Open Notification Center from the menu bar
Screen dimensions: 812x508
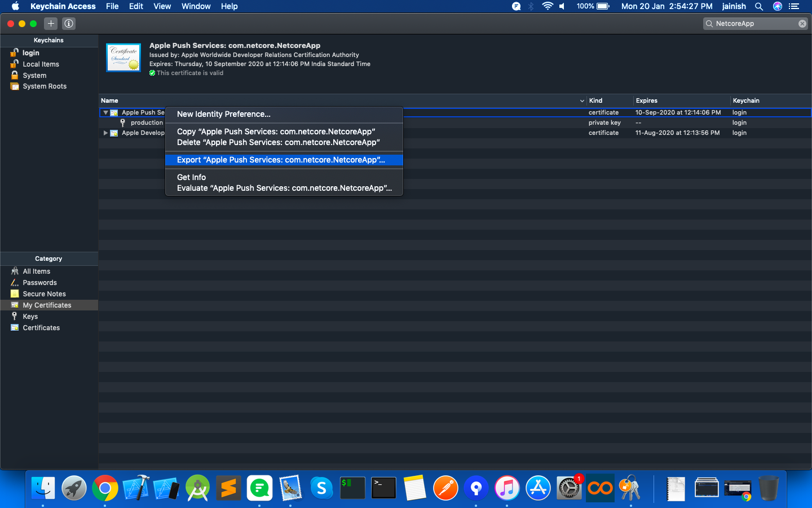pos(795,6)
